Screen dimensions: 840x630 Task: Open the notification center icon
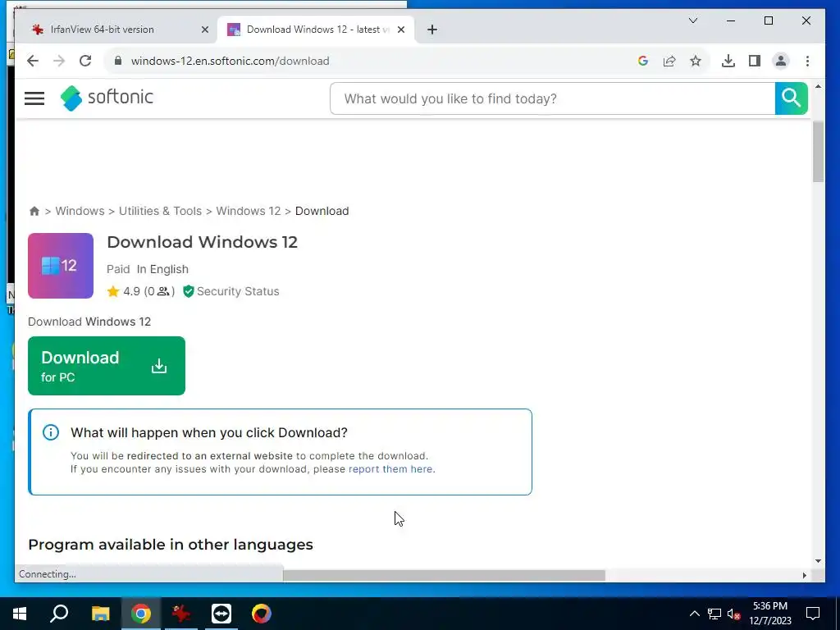813,614
